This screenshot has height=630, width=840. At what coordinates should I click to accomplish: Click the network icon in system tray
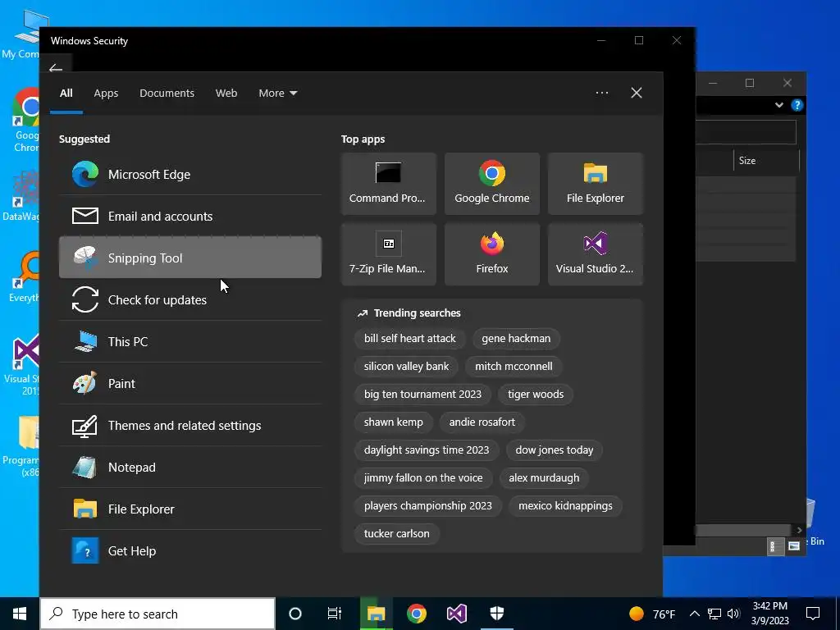[x=714, y=614]
